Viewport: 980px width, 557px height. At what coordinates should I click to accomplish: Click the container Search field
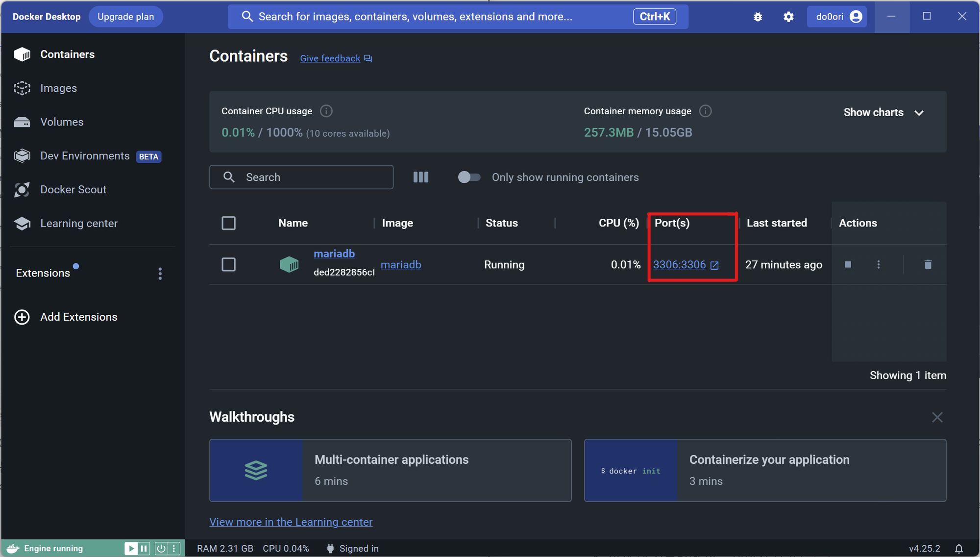(301, 177)
